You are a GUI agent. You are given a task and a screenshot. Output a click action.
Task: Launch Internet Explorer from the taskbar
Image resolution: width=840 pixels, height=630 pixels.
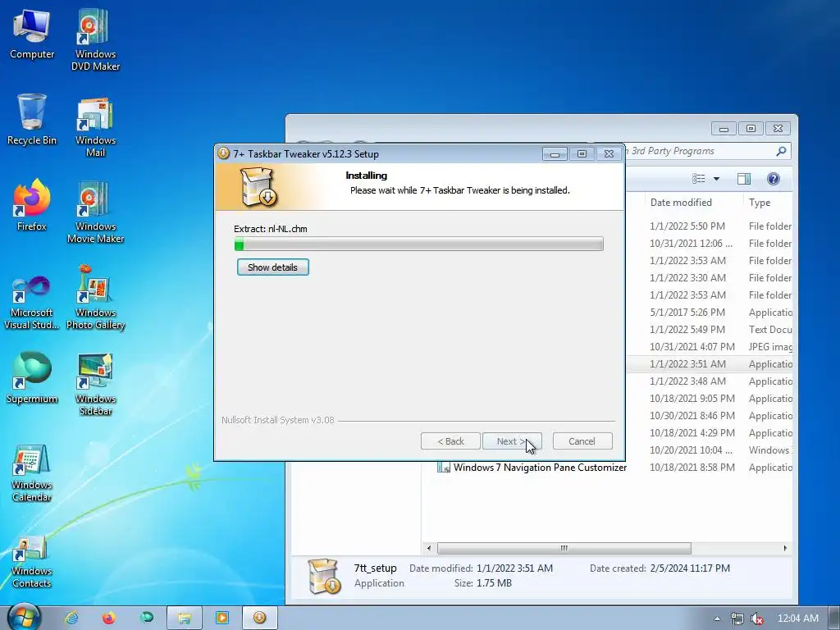(x=71, y=619)
